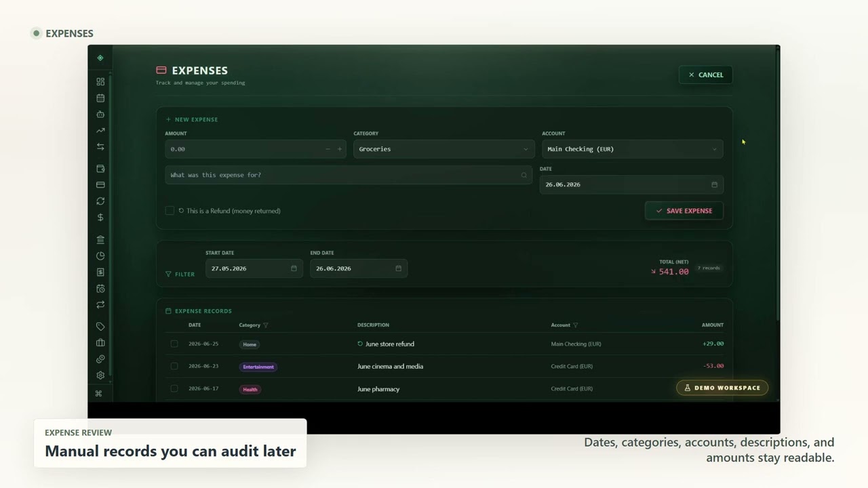Image resolution: width=868 pixels, height=488 pixels.
Task: Click the Cancel button
Action: click(x=705, y=75)
